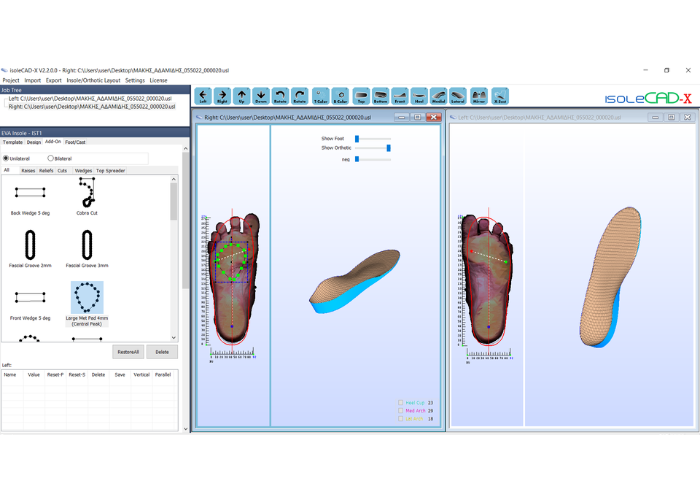The image size is (700, 500).
Task: Select the Cobra Cut add-on thumbnail
Action: [x=87, y=196]
